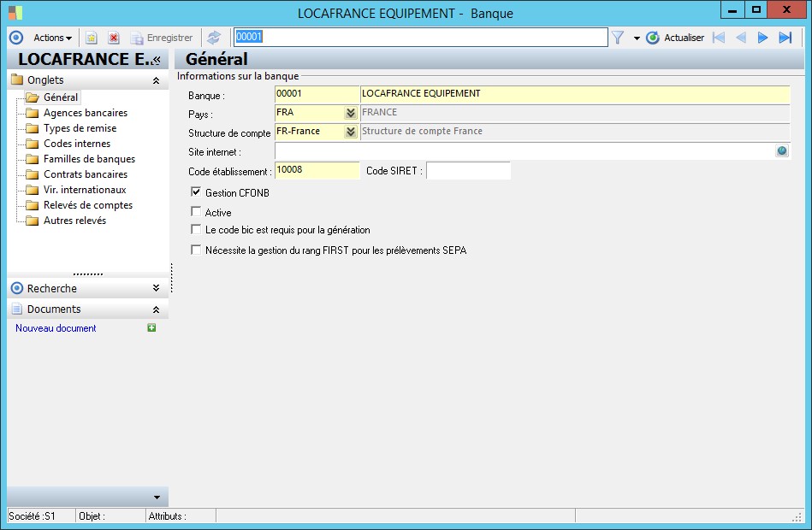
Task: Click the Pays code field FRA
Action: (310, 113)
